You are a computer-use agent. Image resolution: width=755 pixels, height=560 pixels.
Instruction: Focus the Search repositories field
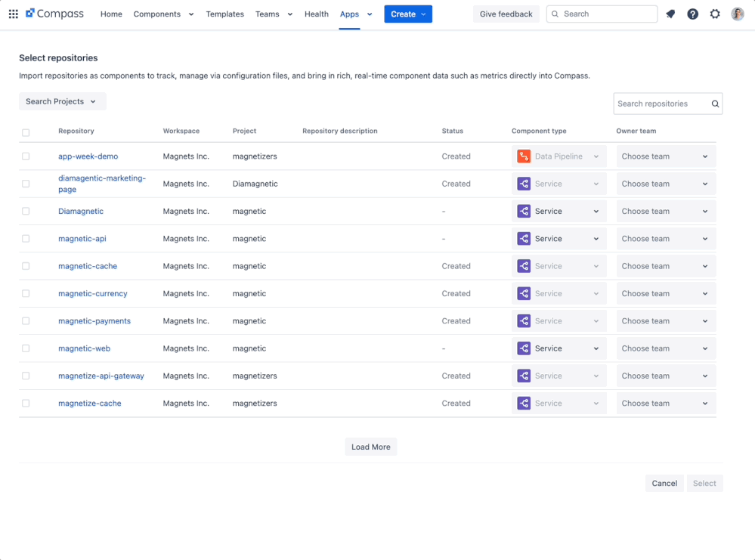(x=668, y=104)
